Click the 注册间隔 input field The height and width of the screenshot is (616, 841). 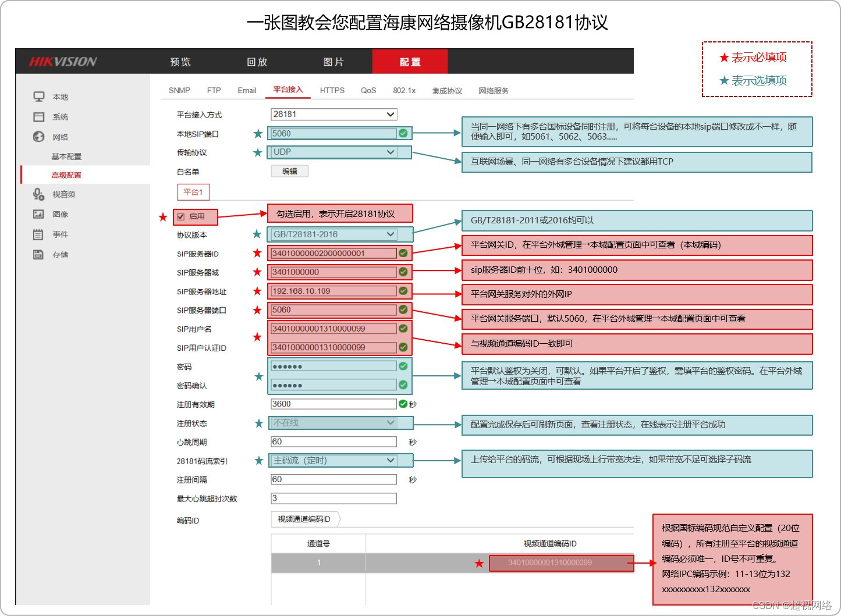point(333,479)
